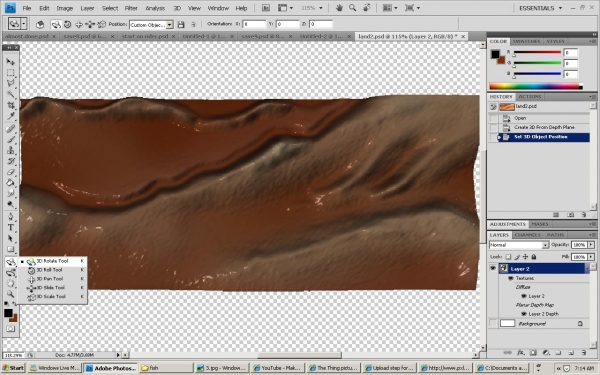Click the foreground color swatch in toolbox

(8, 313)
